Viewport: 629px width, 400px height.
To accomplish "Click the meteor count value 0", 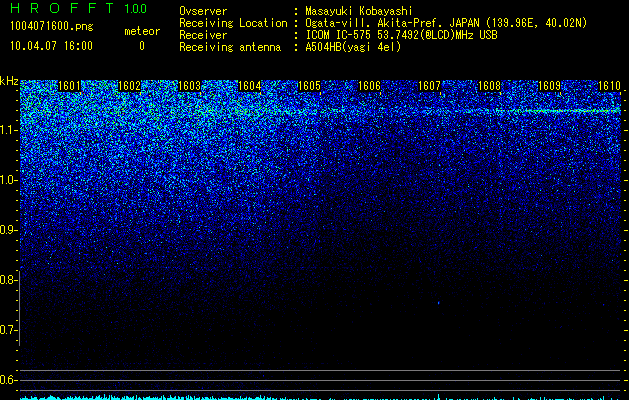I will point(142,46).
